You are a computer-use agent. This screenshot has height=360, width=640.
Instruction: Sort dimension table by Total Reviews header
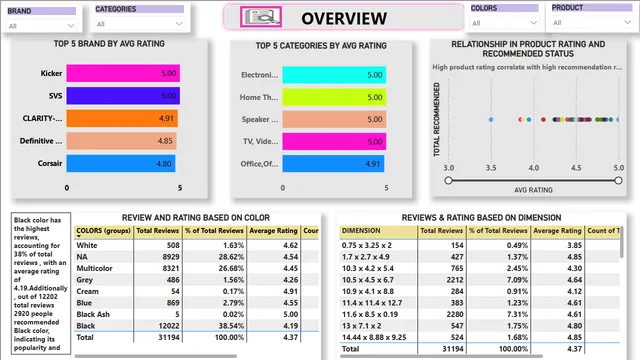click(442, 231)
